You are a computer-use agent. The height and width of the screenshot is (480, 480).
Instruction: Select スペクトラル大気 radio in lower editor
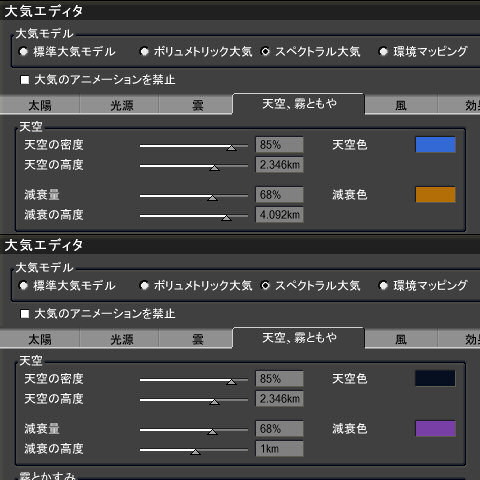point(265,286)
